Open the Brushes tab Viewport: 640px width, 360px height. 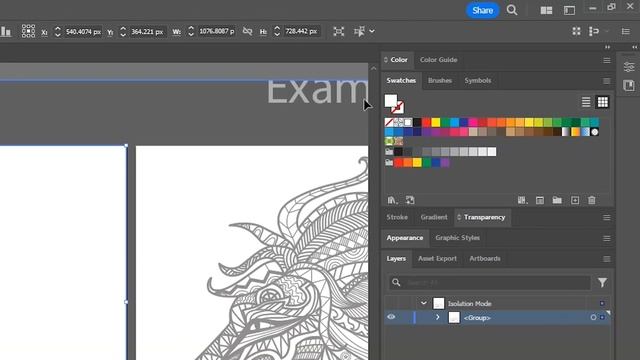pyautogui.click(x=440, y=80)
